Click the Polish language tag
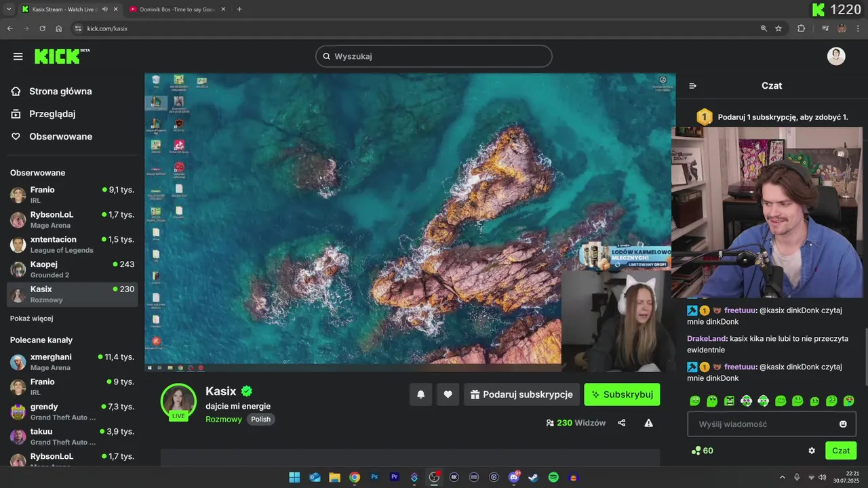Image resolution: width=868 pixels, height=488 pixels. (260, 419)
